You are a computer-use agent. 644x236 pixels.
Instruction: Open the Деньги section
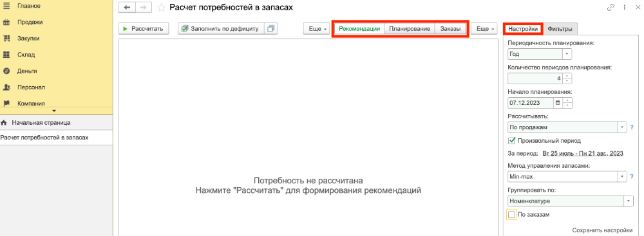pyautogui.click(x=27, y=71)
